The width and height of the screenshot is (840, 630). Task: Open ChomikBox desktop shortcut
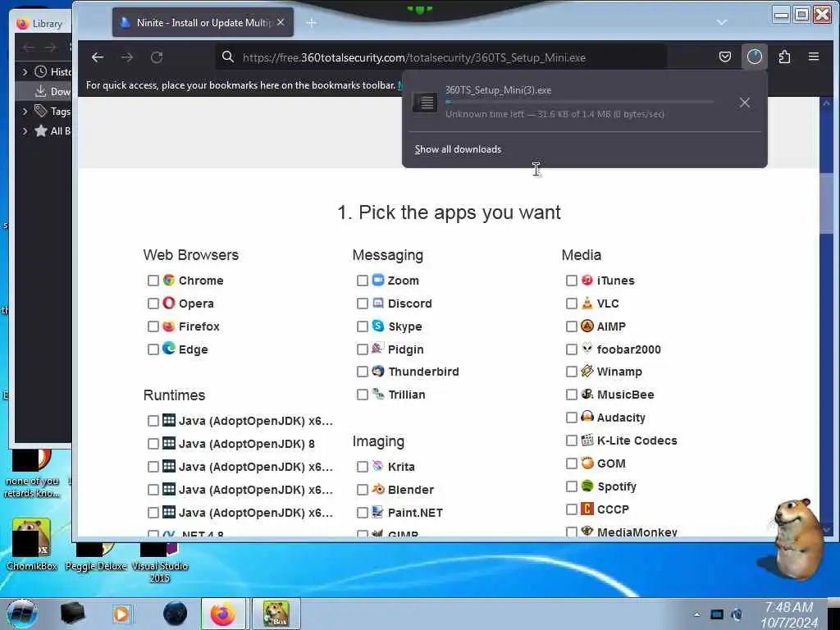[32, 544]
